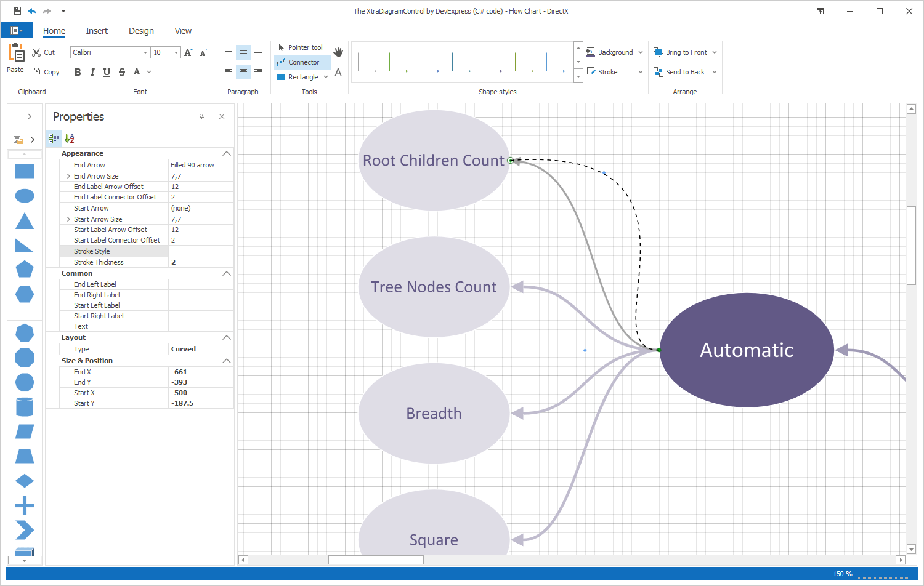Pick the Pan tool in the Tools group

coord(338,52)
